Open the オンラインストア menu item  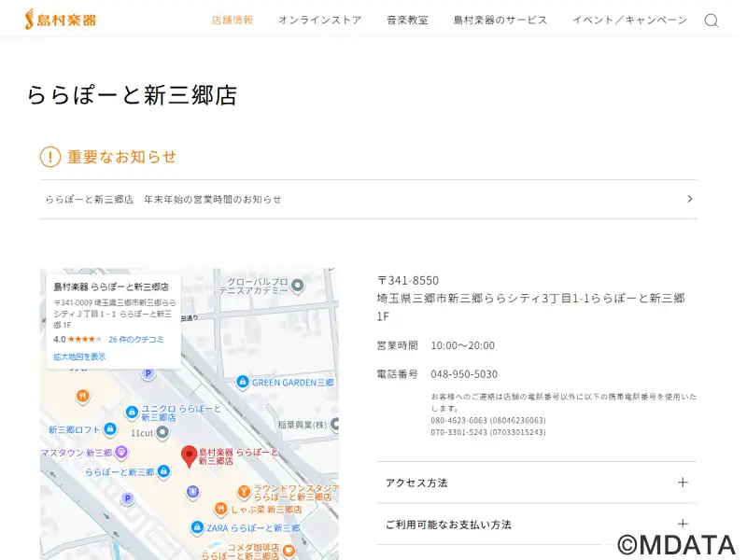pos(319,20)
